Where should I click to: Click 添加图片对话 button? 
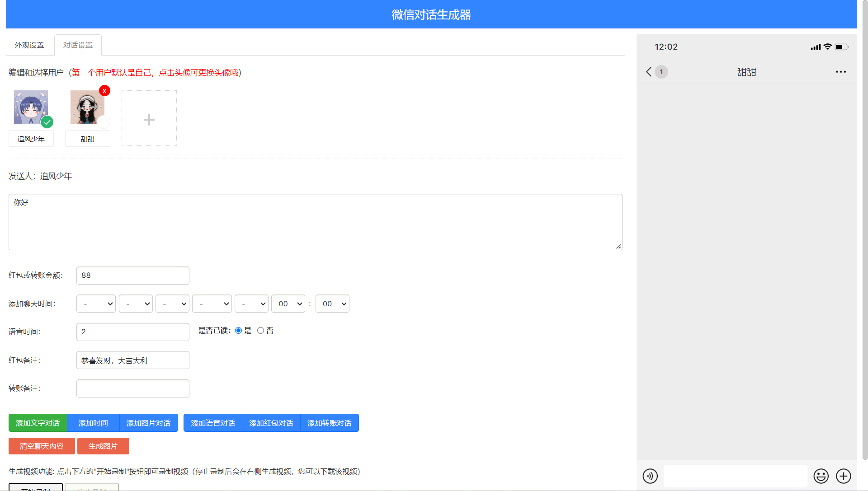(x=148, y=423)
